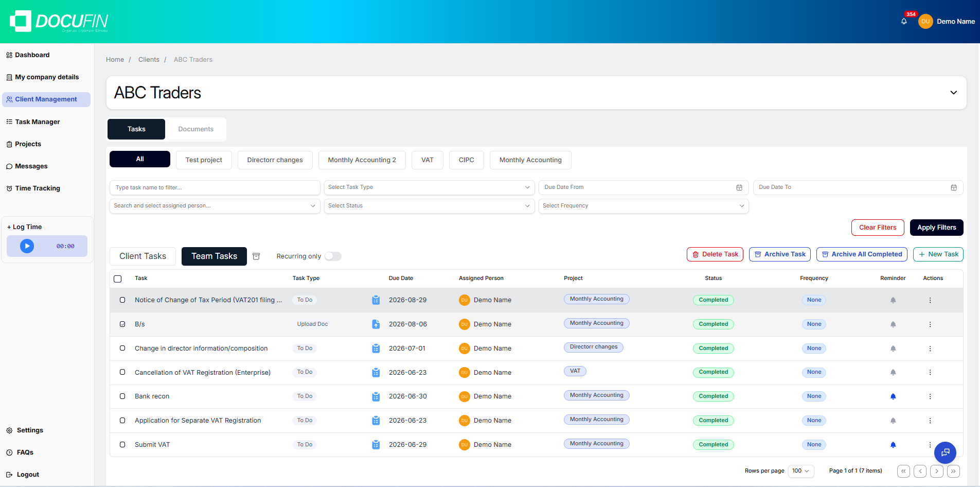Open actions menu for Change in director row
The height and width of the screenshot is (487, 980).
coord(930,349)
